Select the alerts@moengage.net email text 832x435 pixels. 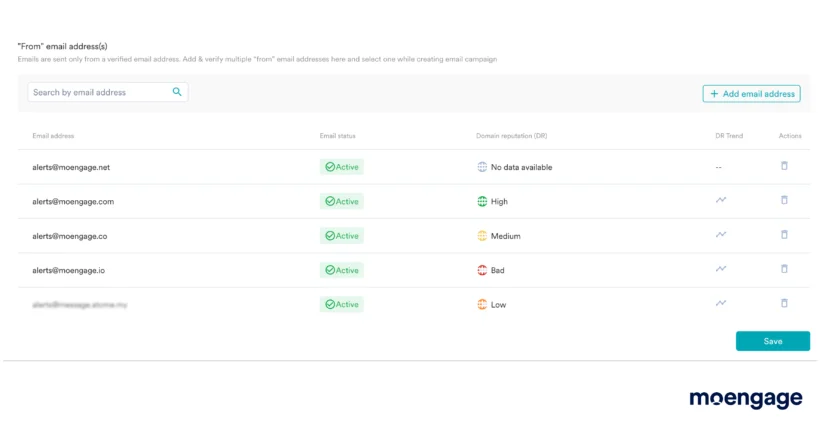pos(71,167)
